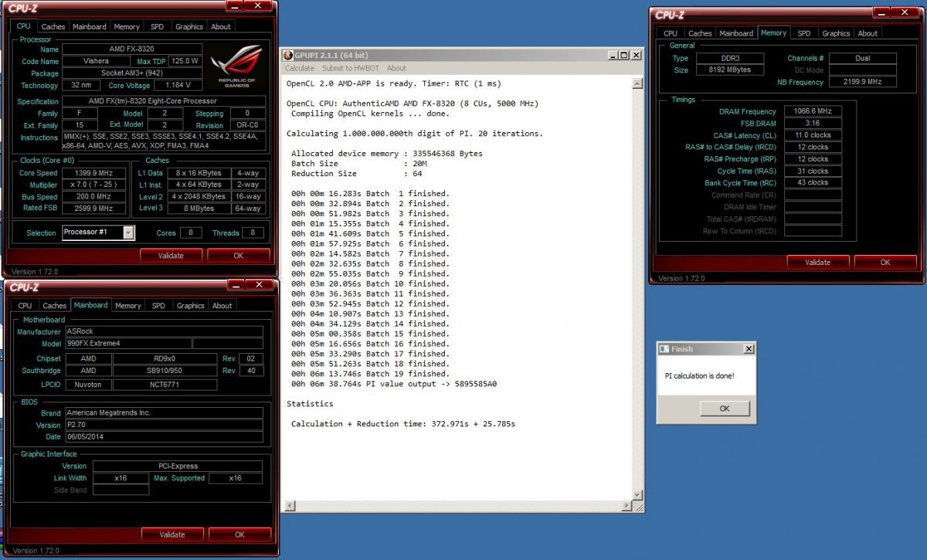The height and width of the screenshot is (560, 927).
Task: Select SPD tab in the CPU-Z memory timings window
Action: 804,33
